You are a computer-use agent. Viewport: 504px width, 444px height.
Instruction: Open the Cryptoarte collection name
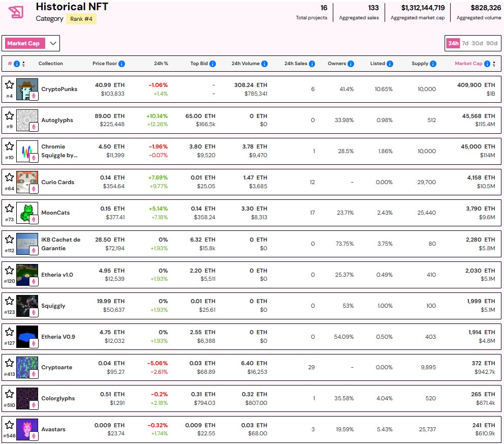coord(56,367)
